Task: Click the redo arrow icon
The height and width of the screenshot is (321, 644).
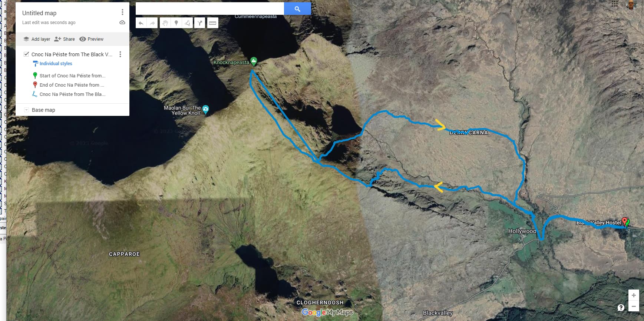Action: pos(152,23)
